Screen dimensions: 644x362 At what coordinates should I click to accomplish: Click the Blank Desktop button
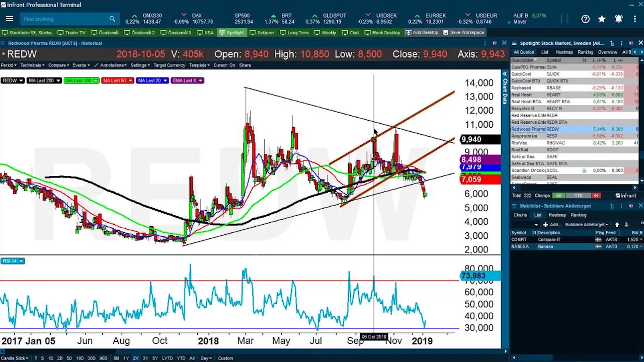click(382, 33)
